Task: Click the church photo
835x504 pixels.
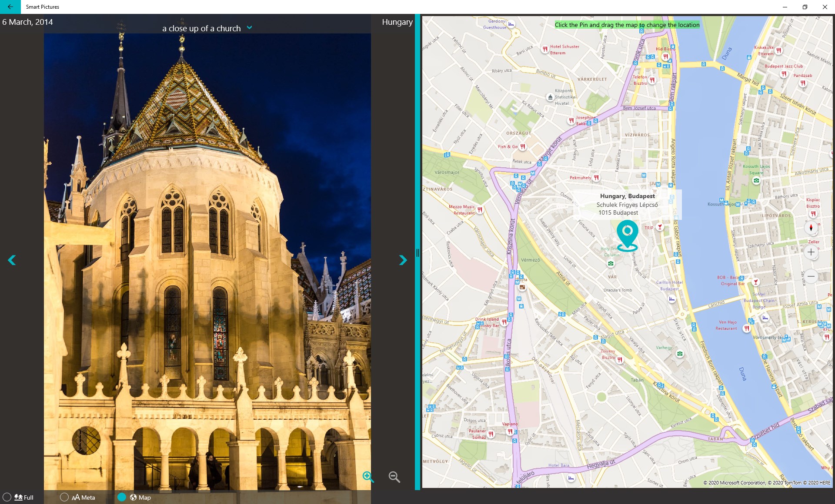Action: coord(207,261)
